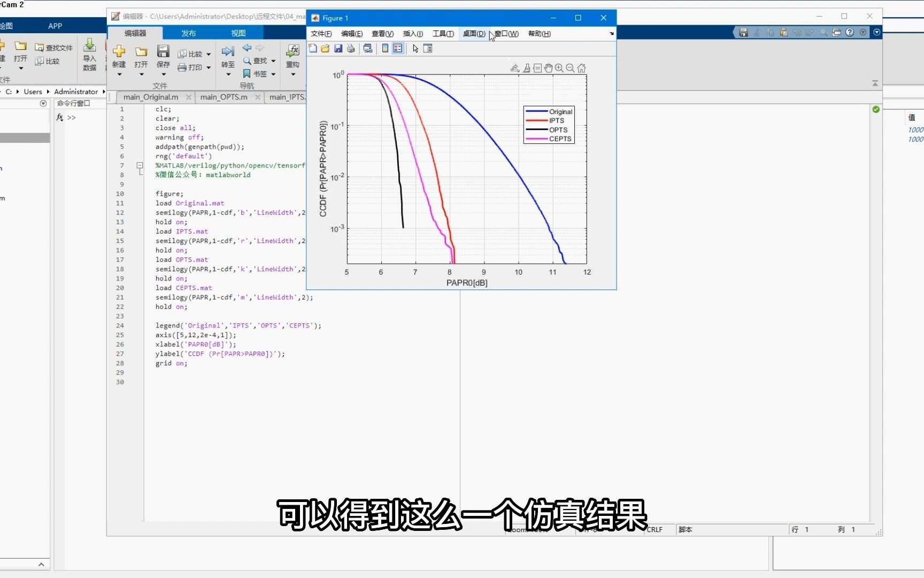Expand the 转至 dropdown arrow in editor ribbon
The height and width of the screenshot is (578, 924).
pyautogui.click(x=228, y=74)
